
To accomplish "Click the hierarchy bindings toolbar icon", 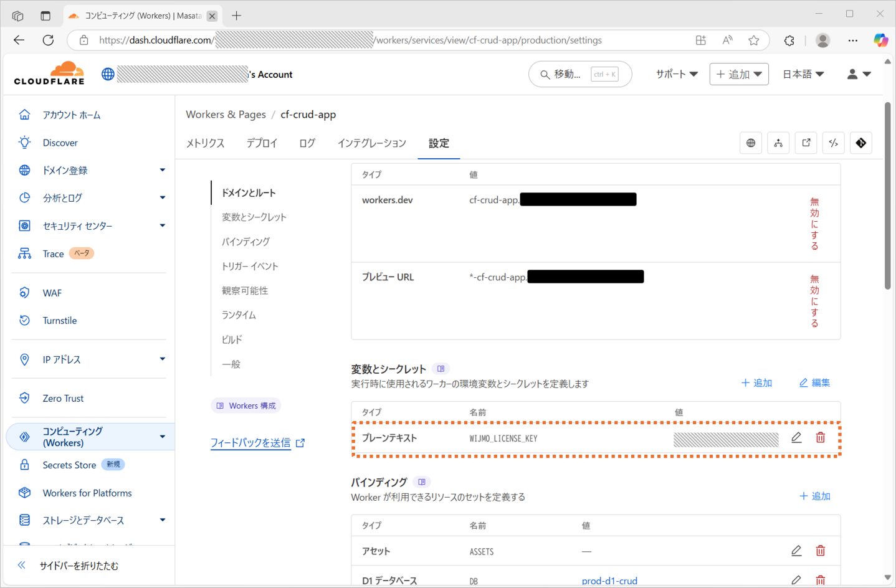I will click(778, 143).
